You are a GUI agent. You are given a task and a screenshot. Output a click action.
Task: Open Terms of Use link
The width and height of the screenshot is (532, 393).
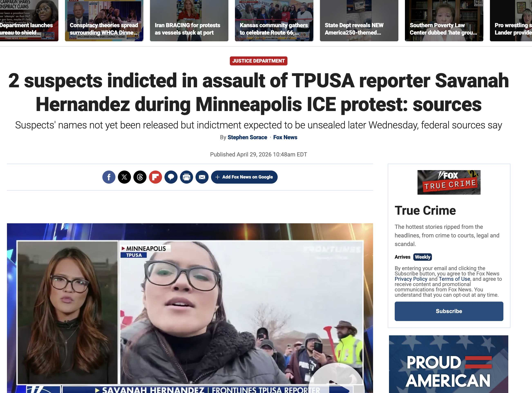click(454, 279)
